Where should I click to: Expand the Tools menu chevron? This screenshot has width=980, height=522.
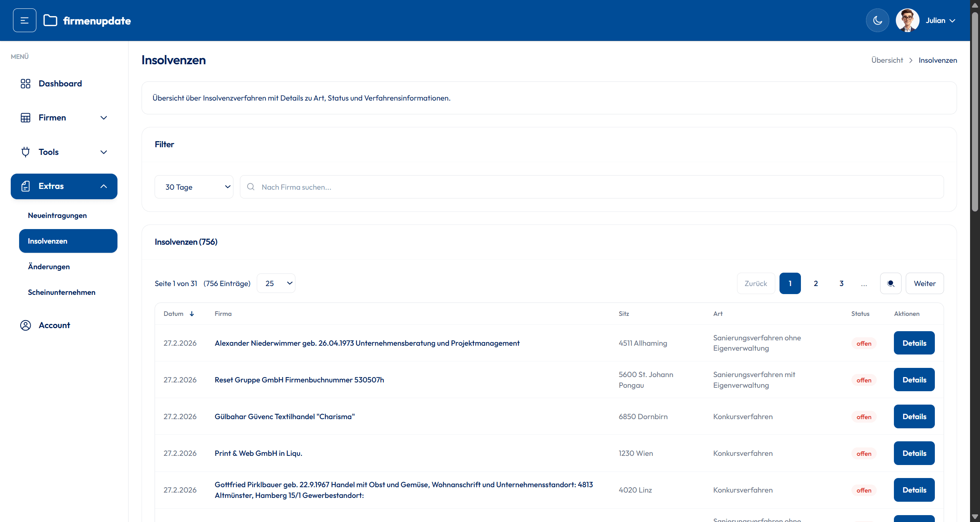coord(103,152)
